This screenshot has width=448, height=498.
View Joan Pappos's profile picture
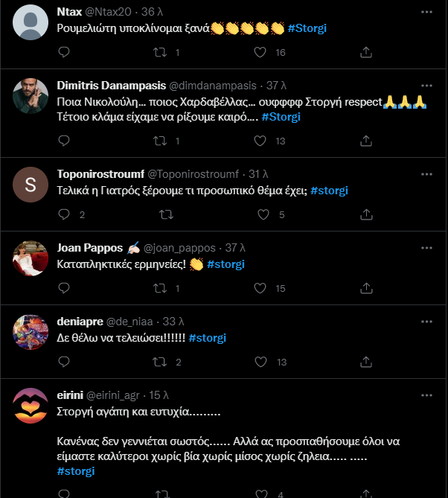(31, 258)
